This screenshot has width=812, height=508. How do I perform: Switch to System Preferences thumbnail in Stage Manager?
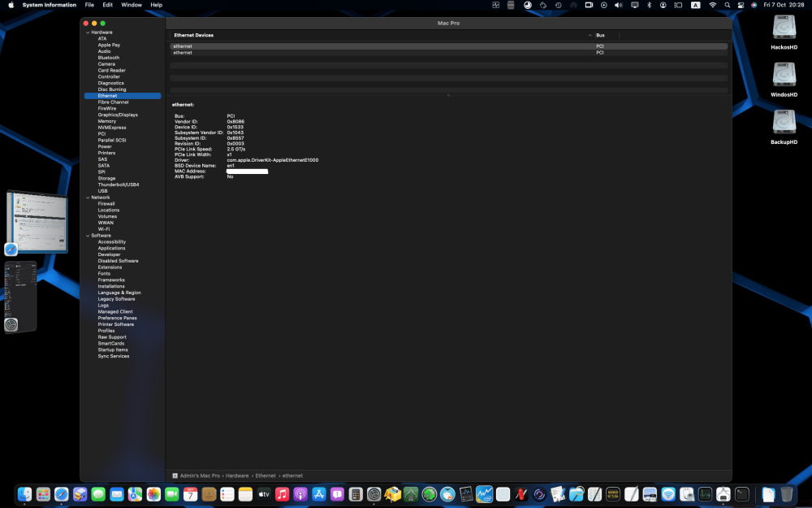pyautogui.click(x=21, y=296)
